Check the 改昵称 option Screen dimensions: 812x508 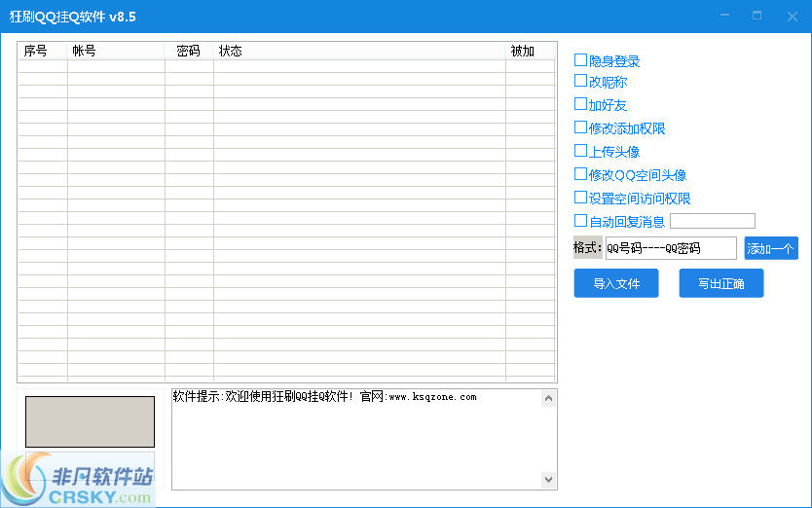580,81
